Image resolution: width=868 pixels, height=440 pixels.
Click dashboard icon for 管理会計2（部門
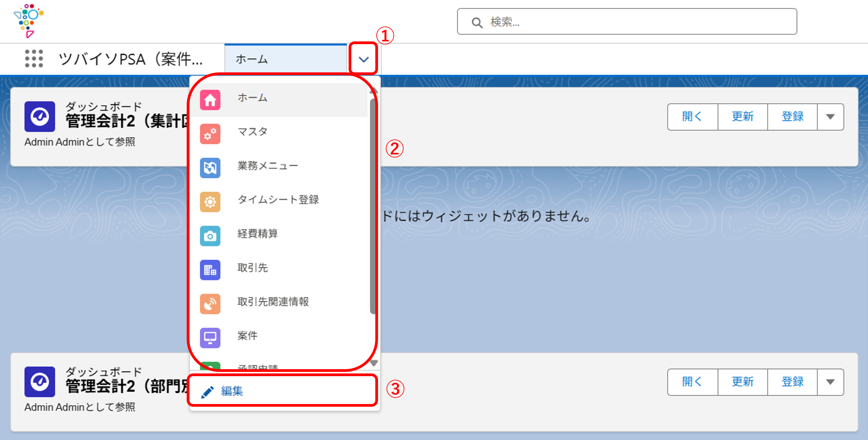click(40, 382)
